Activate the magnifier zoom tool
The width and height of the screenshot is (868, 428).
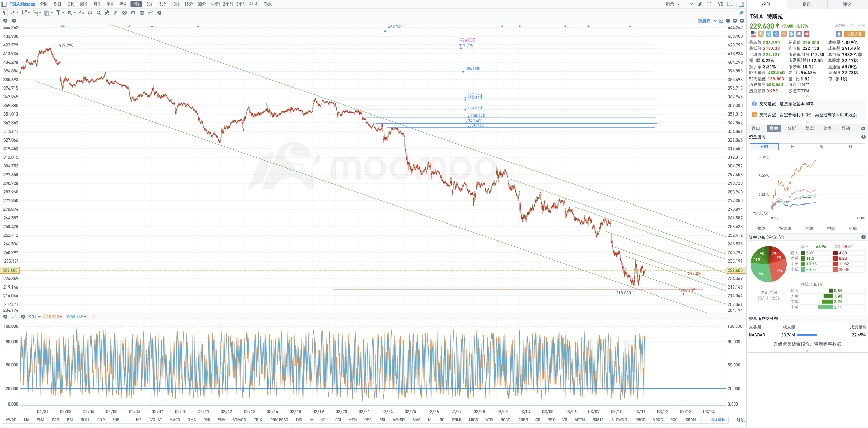pos(99,13)
